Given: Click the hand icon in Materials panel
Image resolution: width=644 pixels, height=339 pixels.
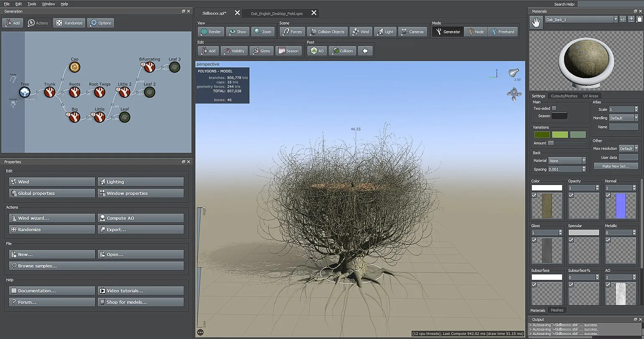Looking at the screenshot, I should point(536,23).
